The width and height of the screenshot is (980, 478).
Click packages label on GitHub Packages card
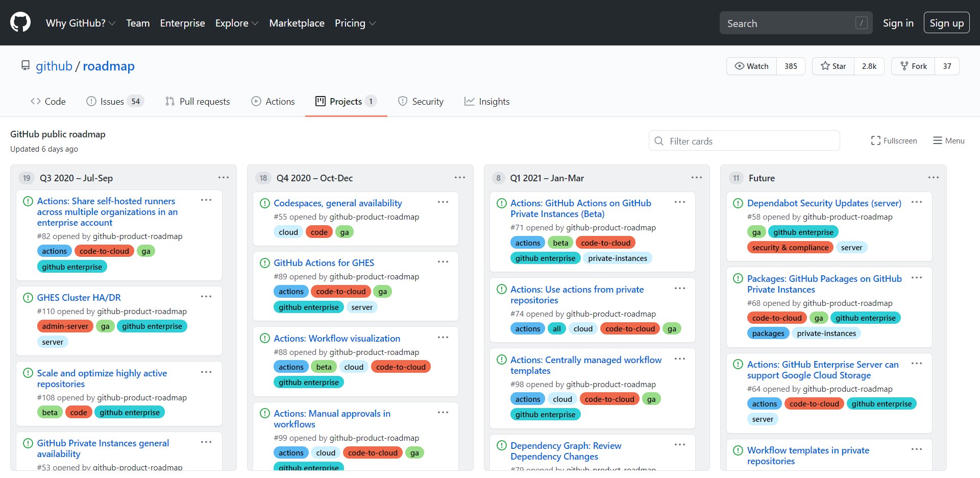tap(768, 333)
